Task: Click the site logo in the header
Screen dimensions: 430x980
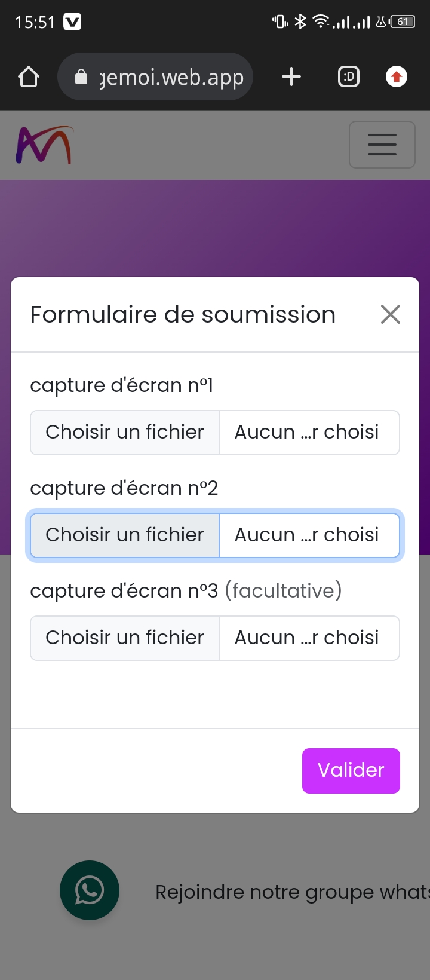Action: 44,145
